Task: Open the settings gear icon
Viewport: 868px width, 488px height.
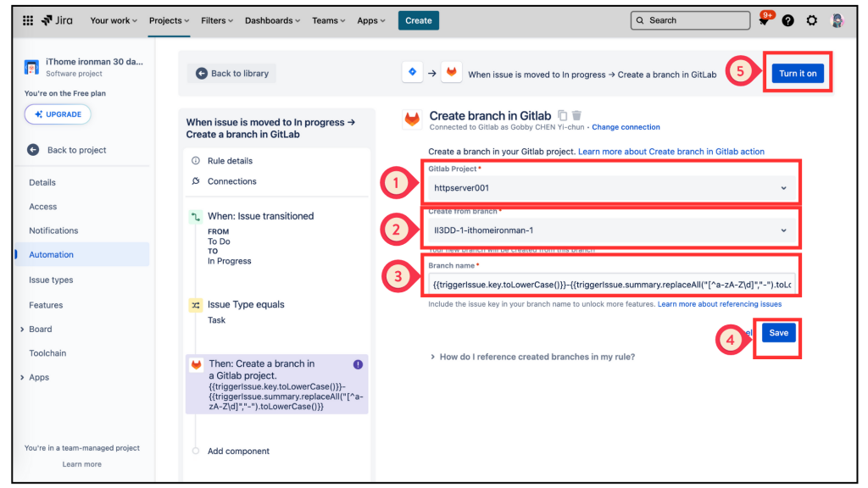Action: tap(811, 20)
